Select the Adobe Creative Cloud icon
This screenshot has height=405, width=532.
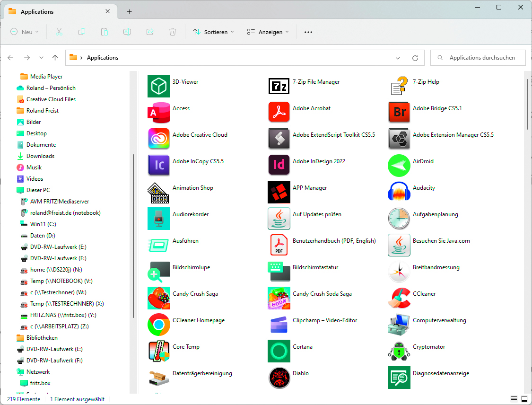(x=159, y=139)
